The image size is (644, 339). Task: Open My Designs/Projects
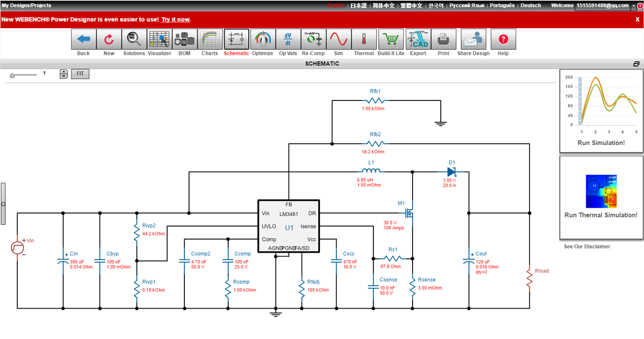point(27,5)
